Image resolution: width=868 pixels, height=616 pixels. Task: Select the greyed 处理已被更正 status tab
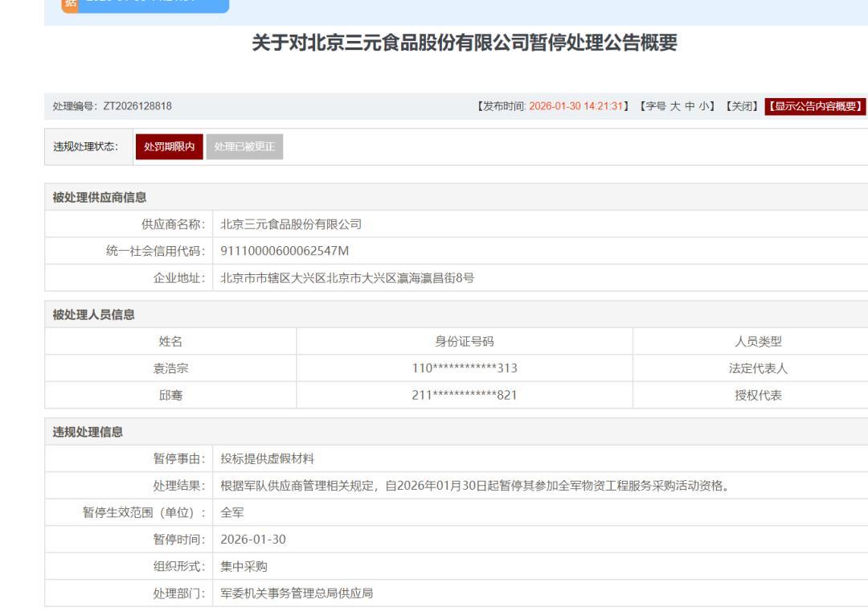coord(243,146)
